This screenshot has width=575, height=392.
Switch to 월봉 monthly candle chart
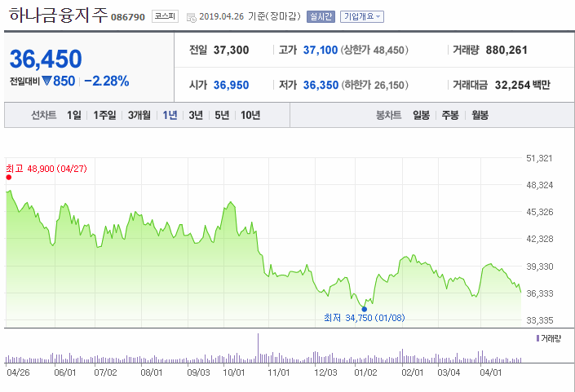480,115
